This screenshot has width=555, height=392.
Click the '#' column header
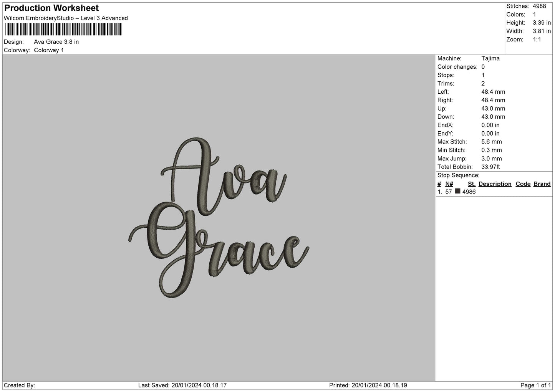tap(439, 184)
